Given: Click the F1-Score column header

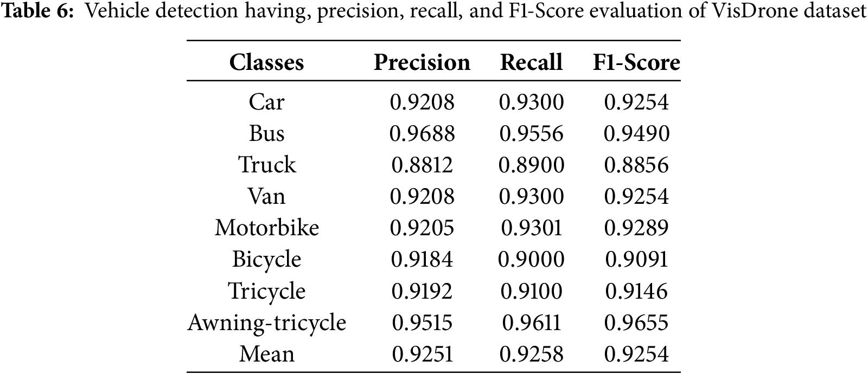Looking at the screenshot, I should coord(636,62).
